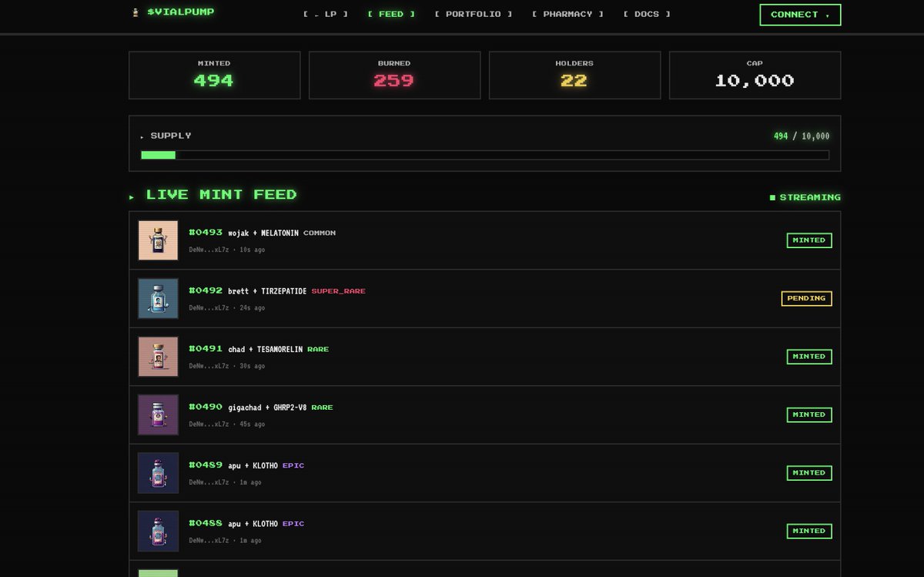Click token number #0489
924x577 pixels.
click(206, 465)
